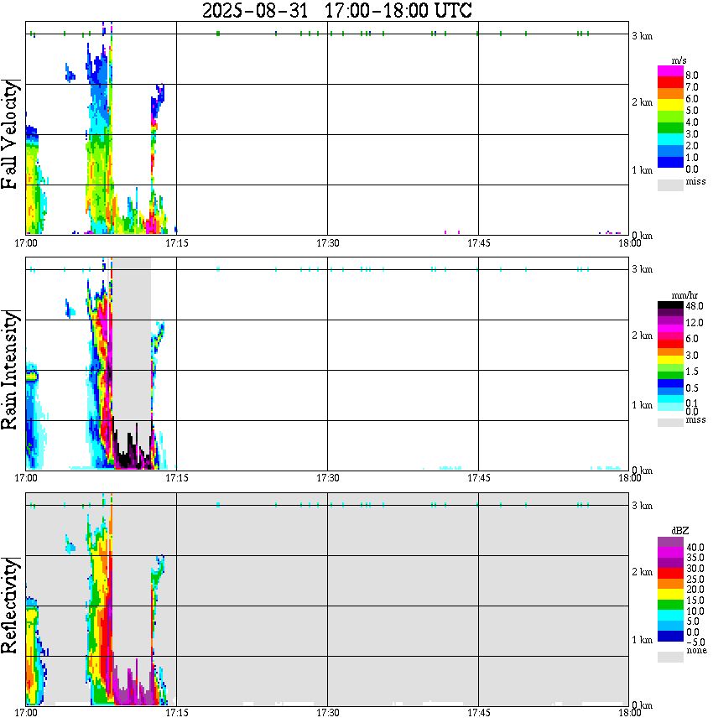Click the title date 2025-08-31 17:00-18:00 UTC
This screenshot has width=713, height=728.
click(337, 10)
